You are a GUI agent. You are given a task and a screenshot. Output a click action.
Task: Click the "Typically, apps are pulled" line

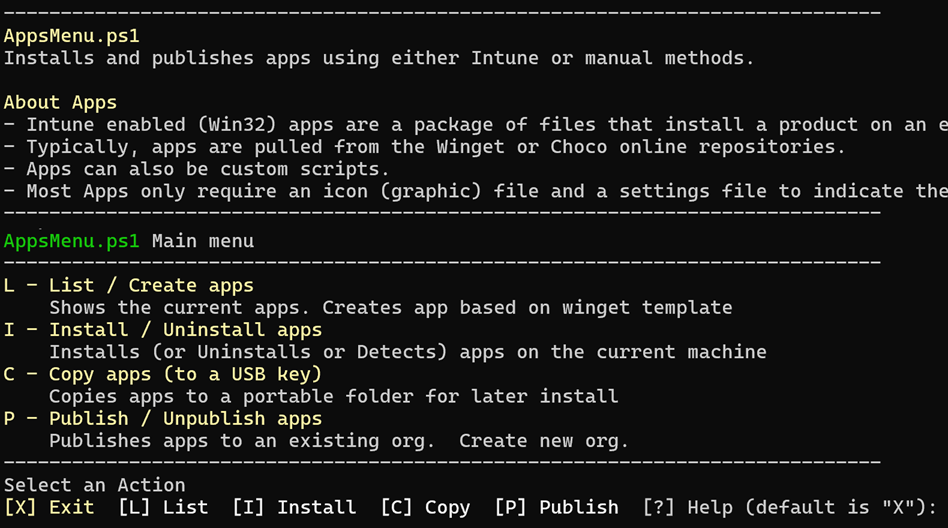click(x=424, y=147)
